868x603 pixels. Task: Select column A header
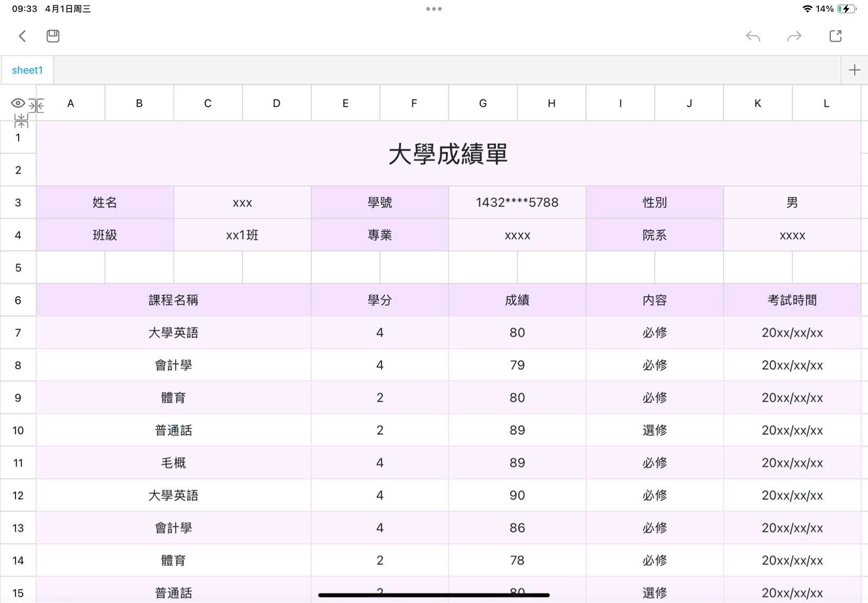point(70,103)
